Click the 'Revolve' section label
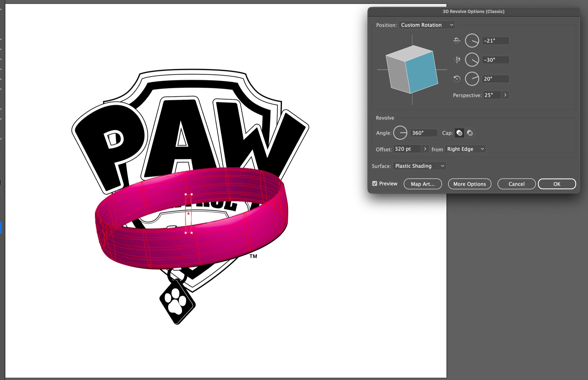The image size is (588, 380). coord(385,118)
